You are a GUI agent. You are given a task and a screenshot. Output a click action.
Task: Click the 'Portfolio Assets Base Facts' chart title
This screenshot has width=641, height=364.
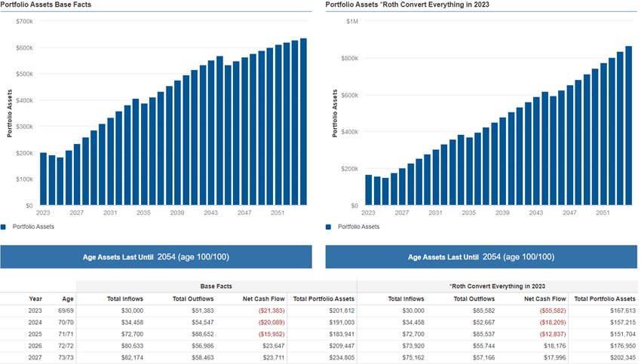(x=47, y=5)
